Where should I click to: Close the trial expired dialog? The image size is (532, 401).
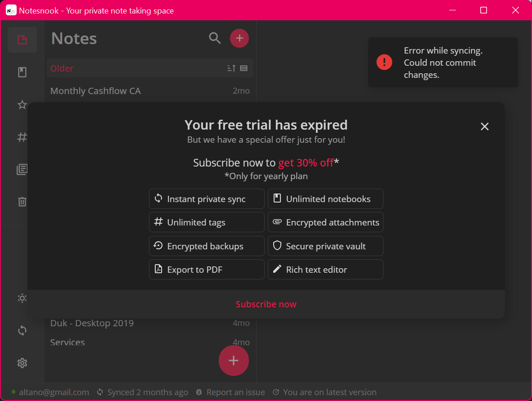484,126
